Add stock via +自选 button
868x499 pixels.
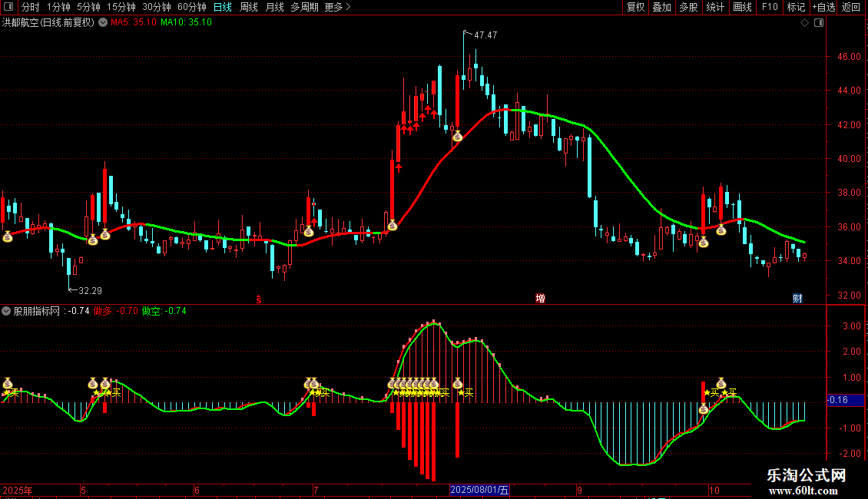click(x=823, y=7)
